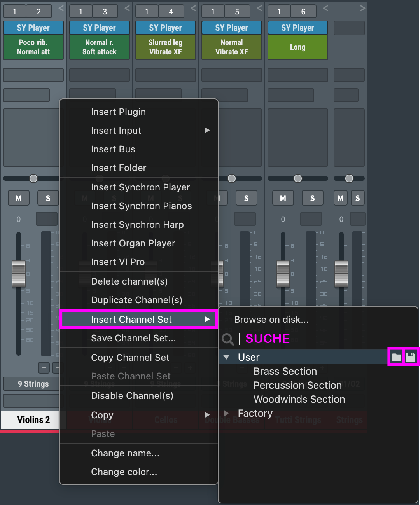Click the right arrow on last channel
The height and width of the screenshot is (505, 420).
pos(362,8)
